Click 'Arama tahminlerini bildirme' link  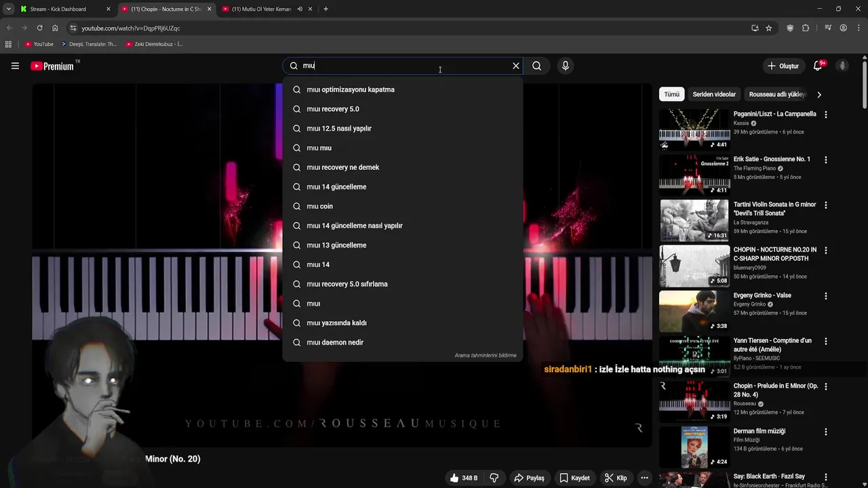486,355
